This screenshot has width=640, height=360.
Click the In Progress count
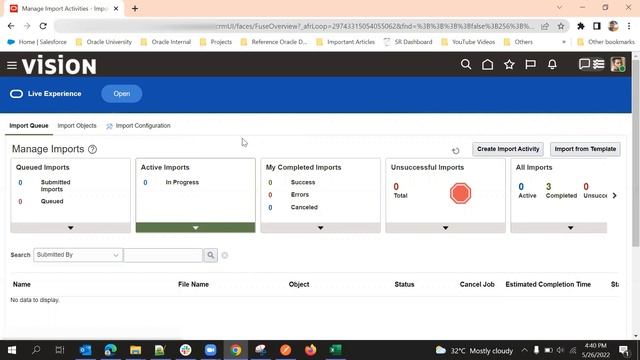[145, 182]
